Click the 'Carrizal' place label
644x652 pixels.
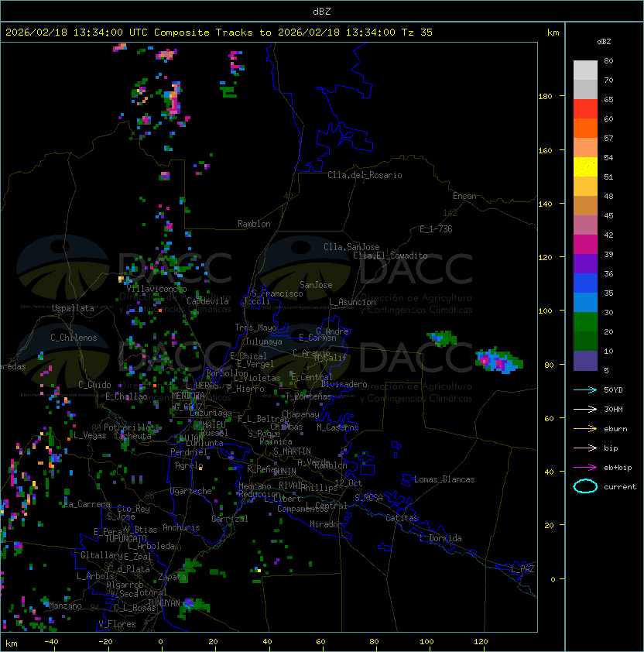pos(230,519)
